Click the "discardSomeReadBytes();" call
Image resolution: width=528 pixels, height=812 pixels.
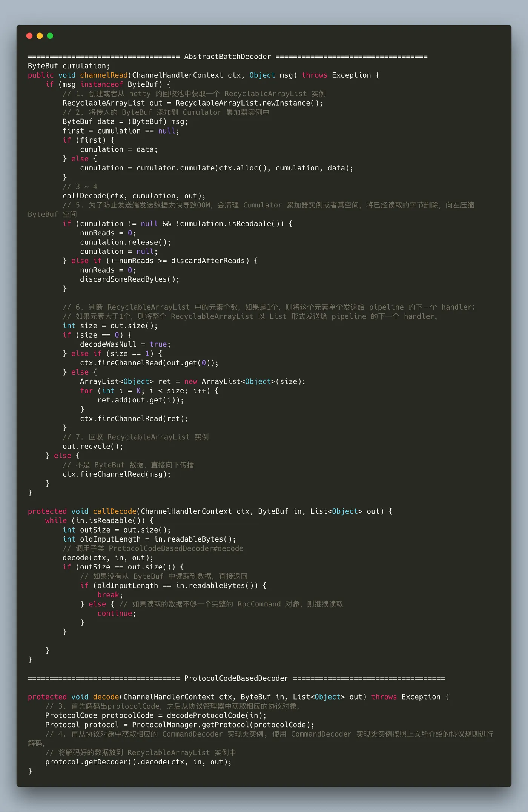tap(130, 279)
